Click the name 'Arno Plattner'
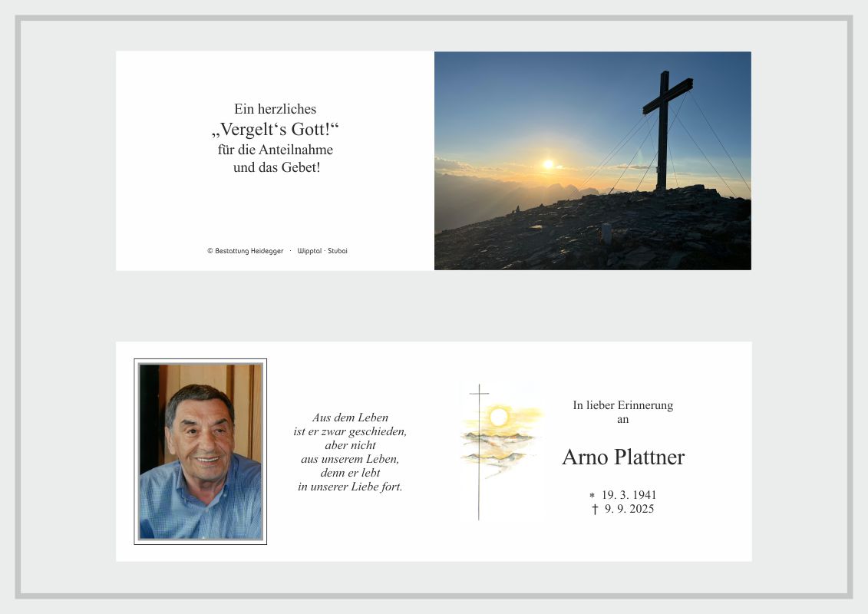This screenshot has width=868, height=614. (623, 457)
